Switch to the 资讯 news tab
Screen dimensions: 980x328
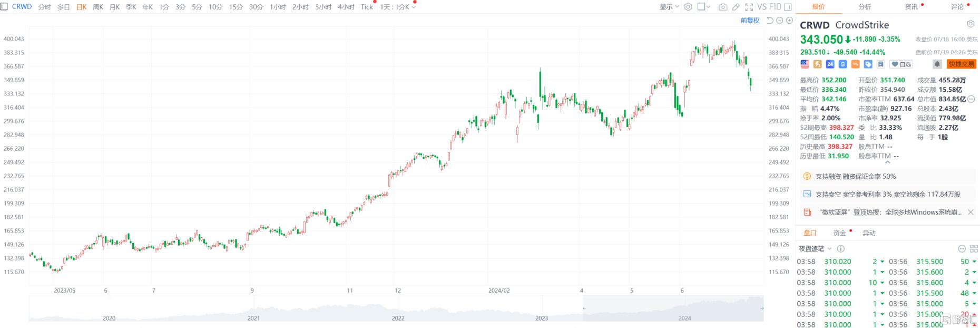[911, 7]
